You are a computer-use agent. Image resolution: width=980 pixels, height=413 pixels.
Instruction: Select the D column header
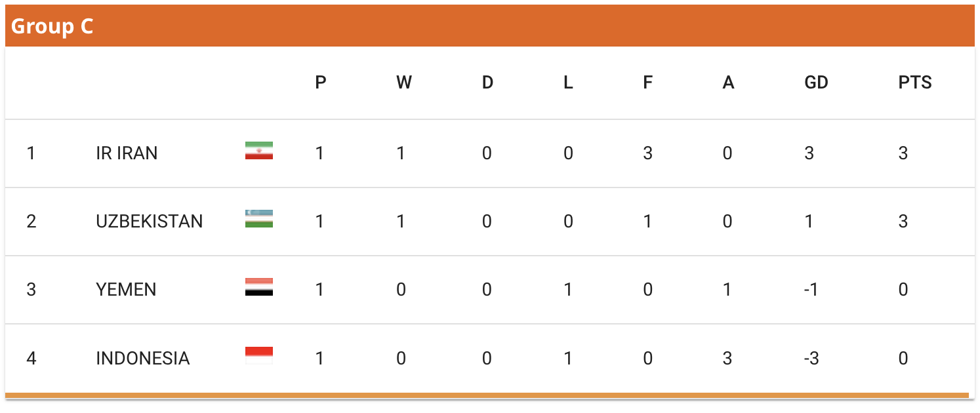[x=487, y=83]
